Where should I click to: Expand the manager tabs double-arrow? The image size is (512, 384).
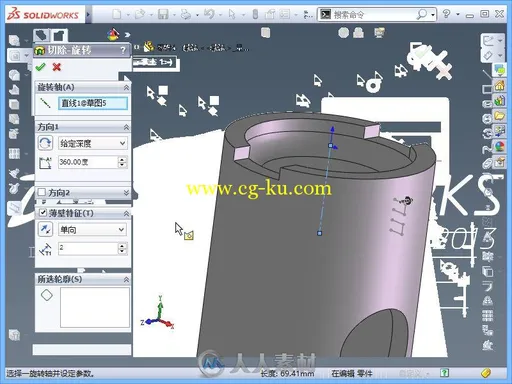coord(127,34)
